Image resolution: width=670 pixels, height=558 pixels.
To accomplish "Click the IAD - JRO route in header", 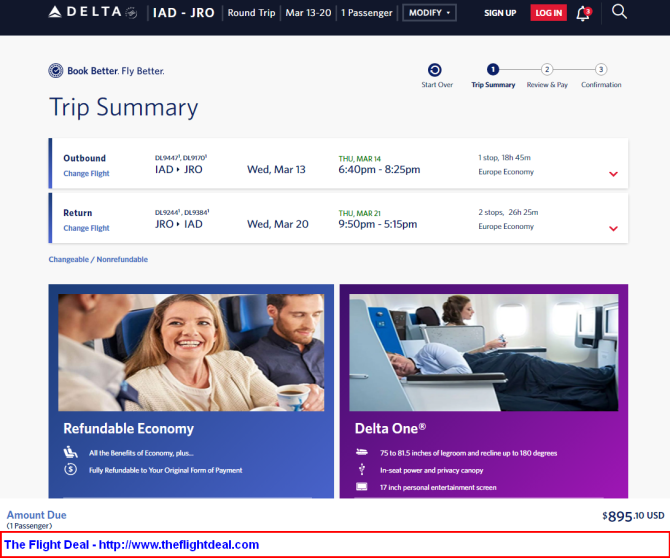I will [184, 13].
